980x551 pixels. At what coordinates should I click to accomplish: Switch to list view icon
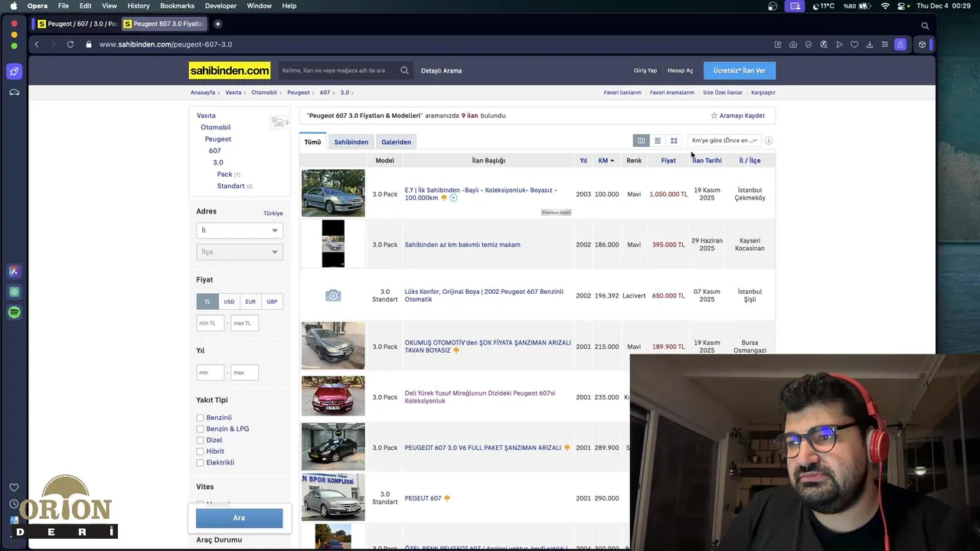(657, 141)
